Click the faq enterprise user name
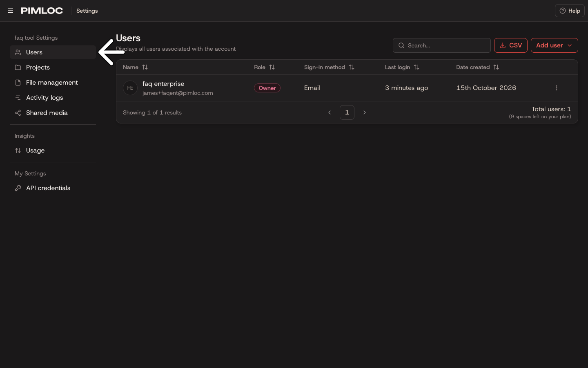 [163, 84]
